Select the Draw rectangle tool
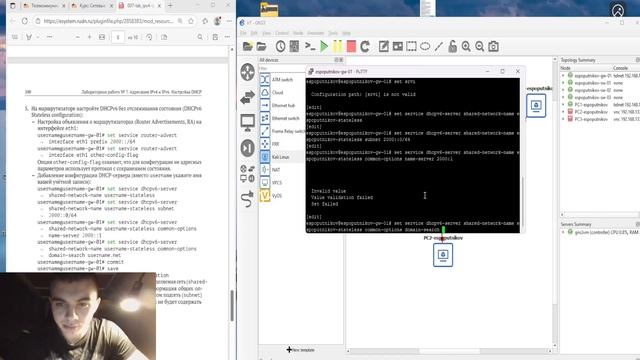The width and height of the screenshot is (640, 360). [x=411, y=47]
